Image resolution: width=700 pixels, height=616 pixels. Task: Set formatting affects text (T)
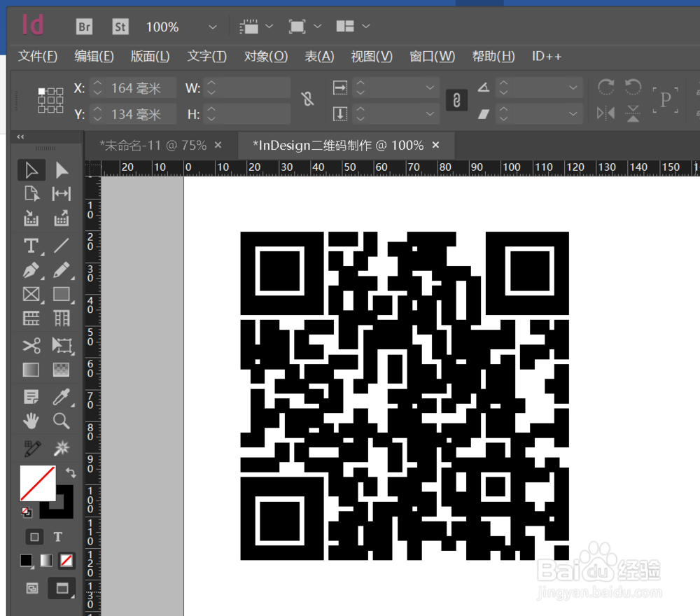(x=58, y=537)
